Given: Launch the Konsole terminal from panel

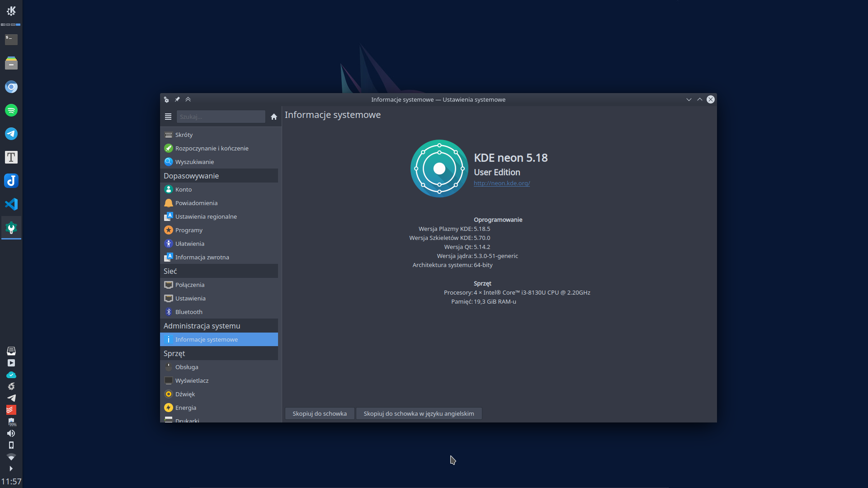Looking at the screenshot, I should point(11,40).
